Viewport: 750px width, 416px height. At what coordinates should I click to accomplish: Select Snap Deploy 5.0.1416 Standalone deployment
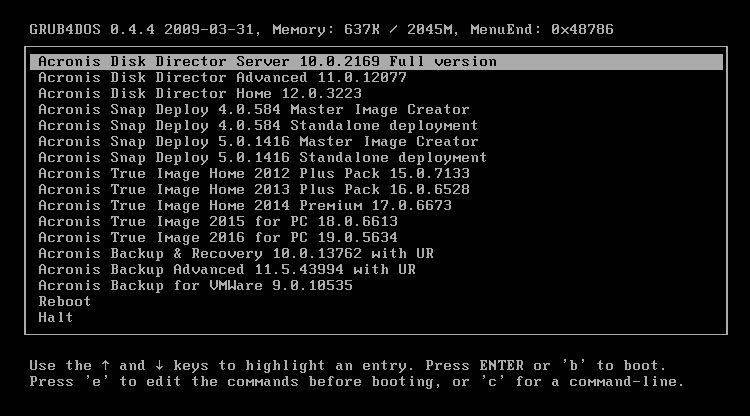(x=263, y=157)
